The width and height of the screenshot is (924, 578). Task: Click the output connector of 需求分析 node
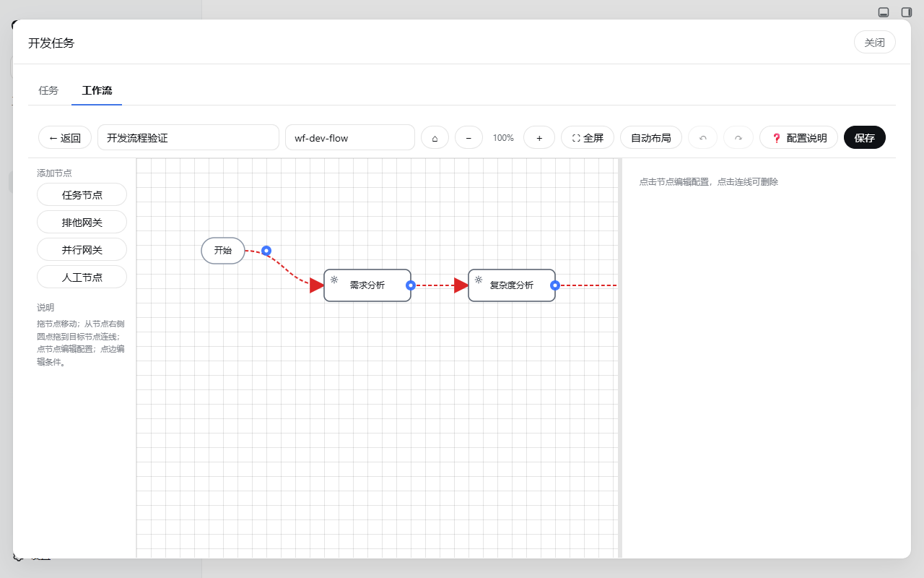[x=411, y=285]
